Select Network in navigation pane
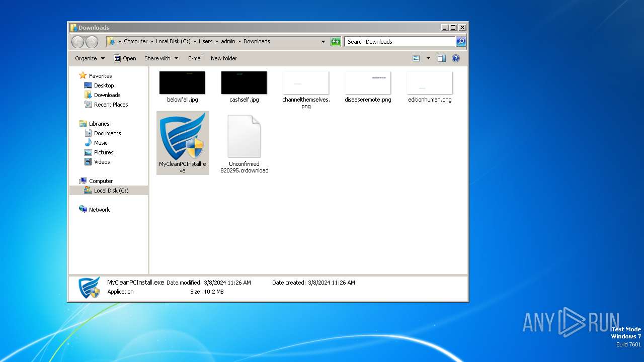Image resolution: width=644 pixels, height=362 pixels. pos(99,210)
